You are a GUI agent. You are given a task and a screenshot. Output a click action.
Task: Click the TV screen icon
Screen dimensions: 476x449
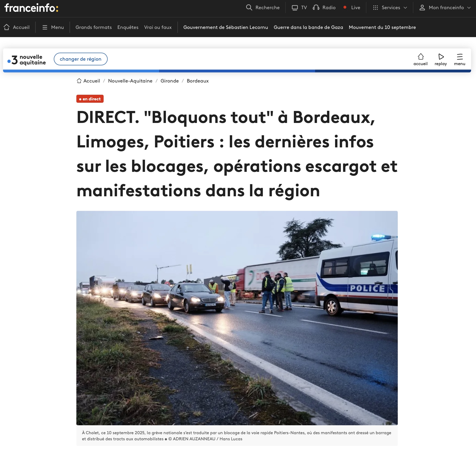click(x=295, y=8)
